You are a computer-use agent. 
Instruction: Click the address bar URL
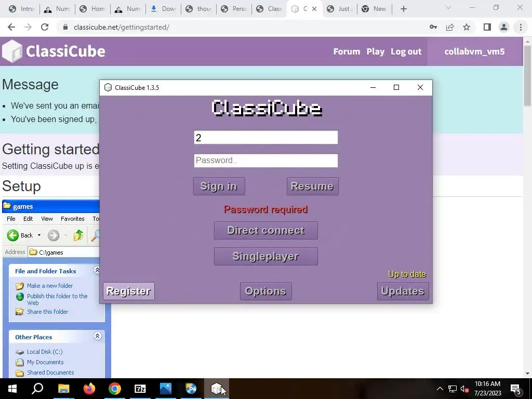[x=122, y=27]
